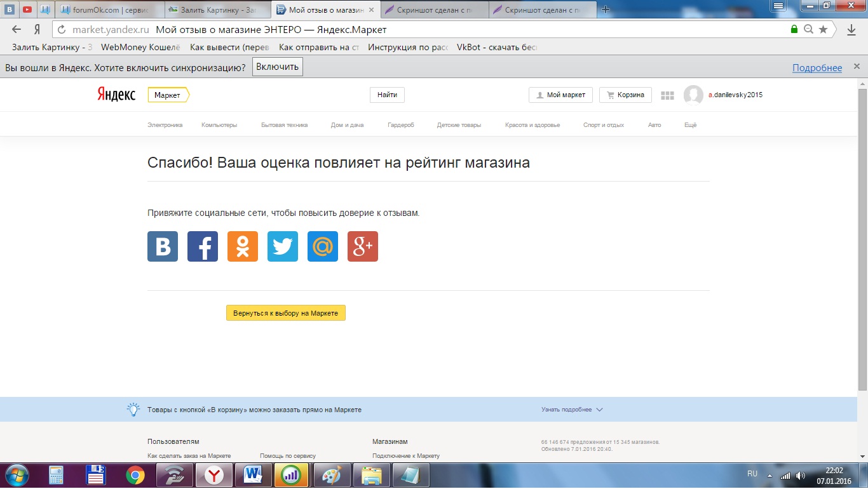Dismiss the sync notification bar
Viewport: 868px width, 489px height.
(x=857, y=67)
